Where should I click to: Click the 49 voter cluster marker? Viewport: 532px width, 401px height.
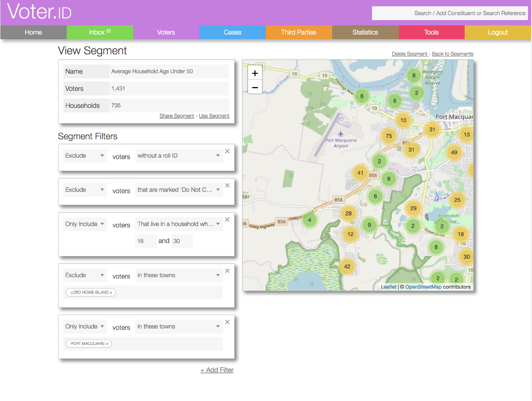pos(454,152)
